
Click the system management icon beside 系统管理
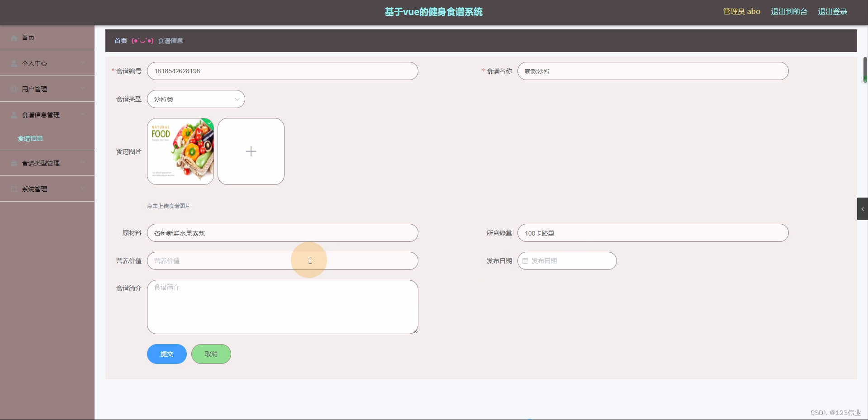point(14,189)
